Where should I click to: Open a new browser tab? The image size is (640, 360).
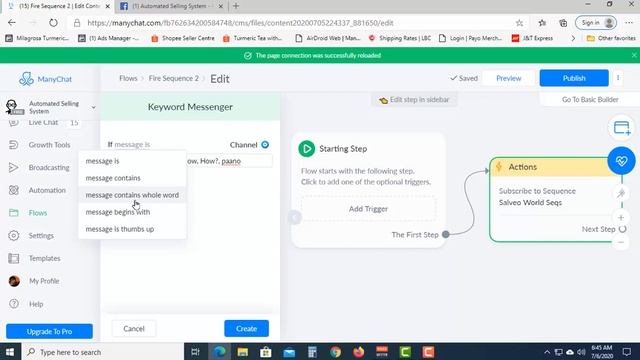point(236,6)
